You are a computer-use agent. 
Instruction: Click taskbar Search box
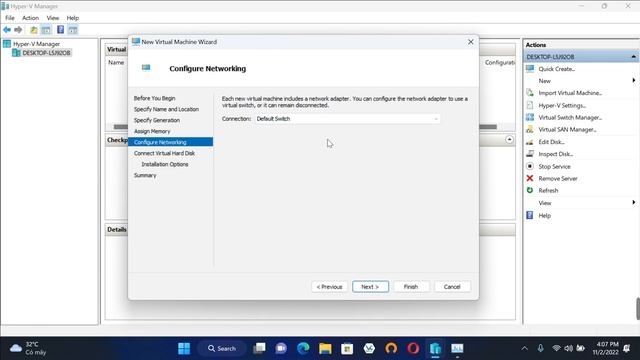222,348
